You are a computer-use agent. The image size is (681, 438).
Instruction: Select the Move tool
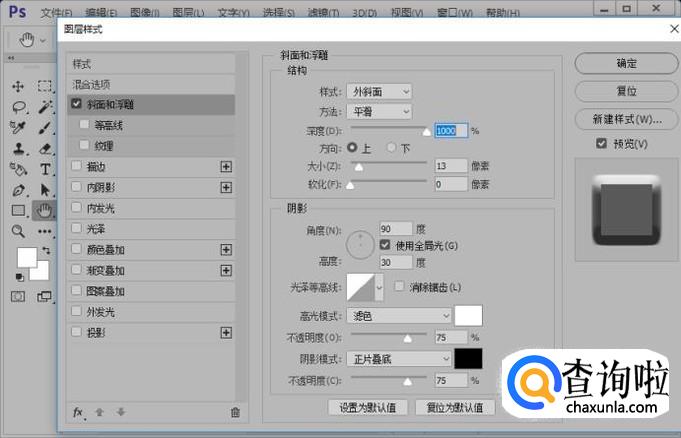[x=19, y=86]
